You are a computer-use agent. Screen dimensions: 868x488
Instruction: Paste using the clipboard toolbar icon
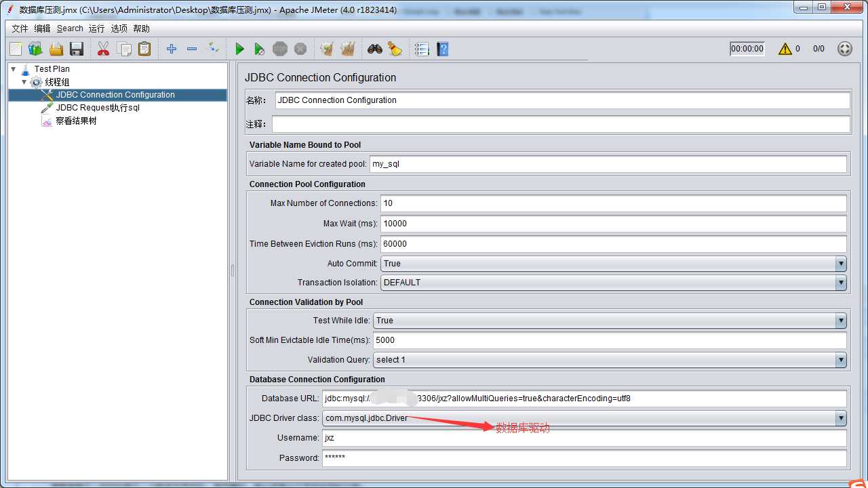click(x=144, y=49)
